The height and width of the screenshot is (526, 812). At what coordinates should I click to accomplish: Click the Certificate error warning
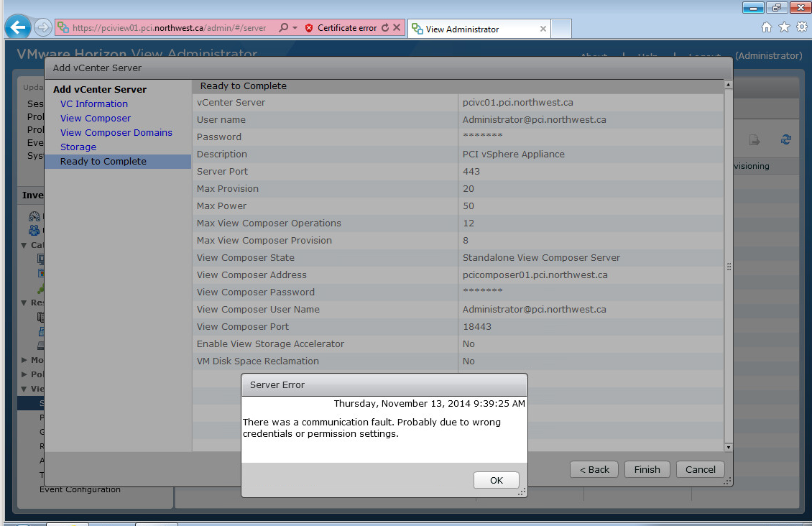point(341,28)
